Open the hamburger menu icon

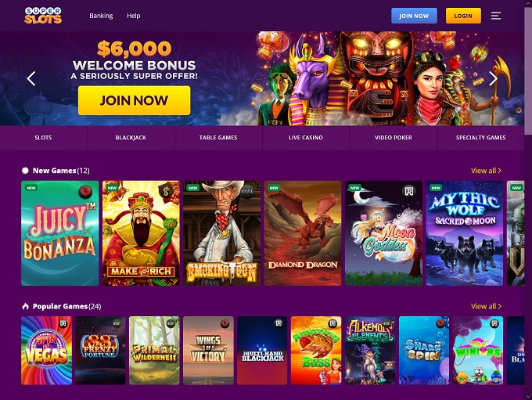pos(496,16)
